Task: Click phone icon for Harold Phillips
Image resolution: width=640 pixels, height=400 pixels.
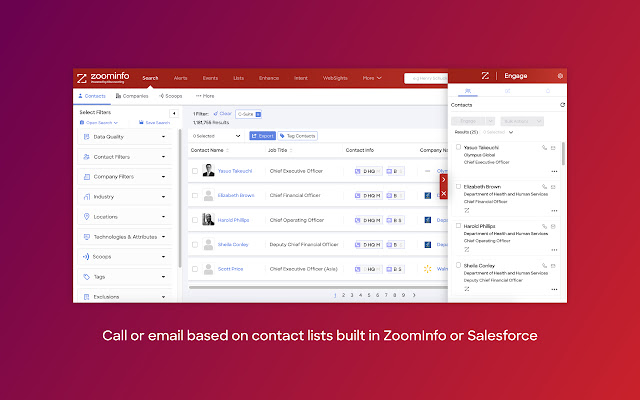Action: click(x=544, y=226)
